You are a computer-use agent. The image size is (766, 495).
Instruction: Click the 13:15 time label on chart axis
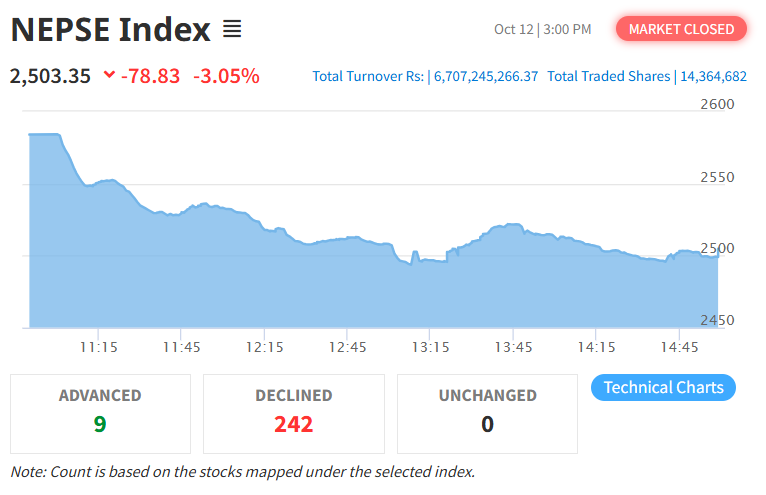pyautogui.click(x=429, y=347)
